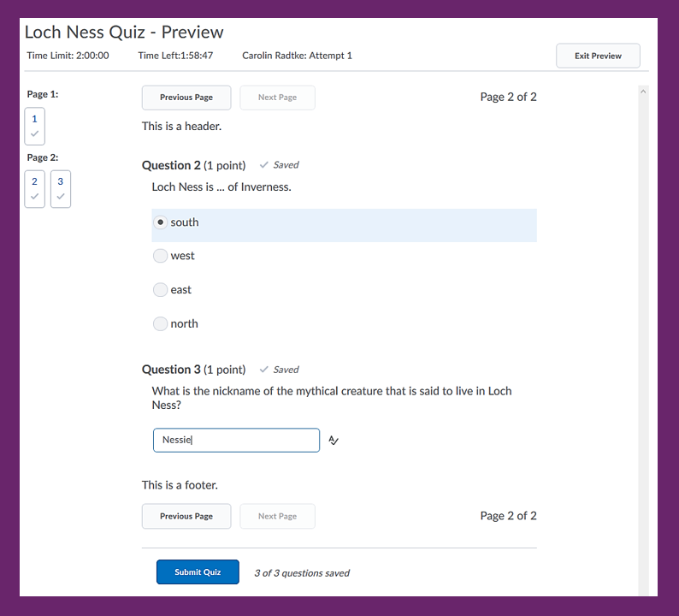Click the Question 3 Saved indicator

pos(280,370)
